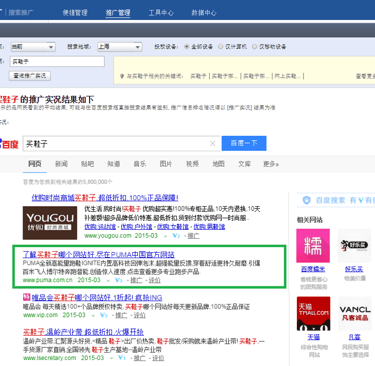Open the 优购 女鞋馆 sublink
This screenshot has height=366, width=375.
(x=173, y=227)
